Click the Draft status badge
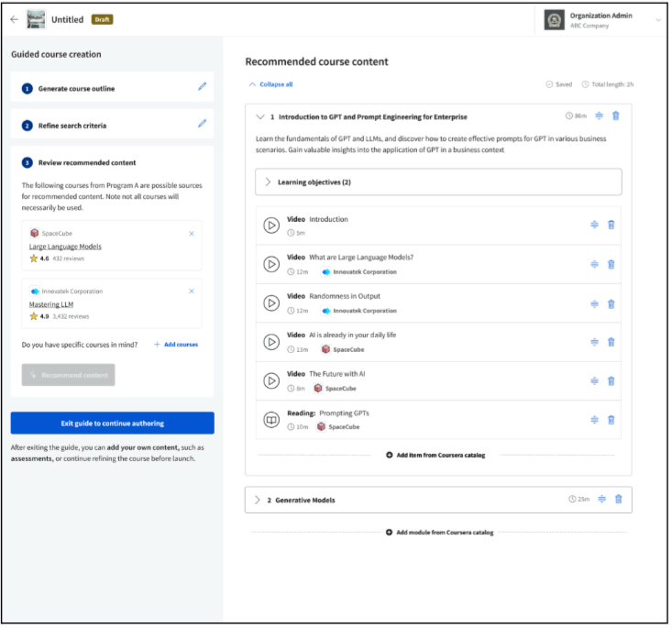672x628 pixels. point(102,20)
